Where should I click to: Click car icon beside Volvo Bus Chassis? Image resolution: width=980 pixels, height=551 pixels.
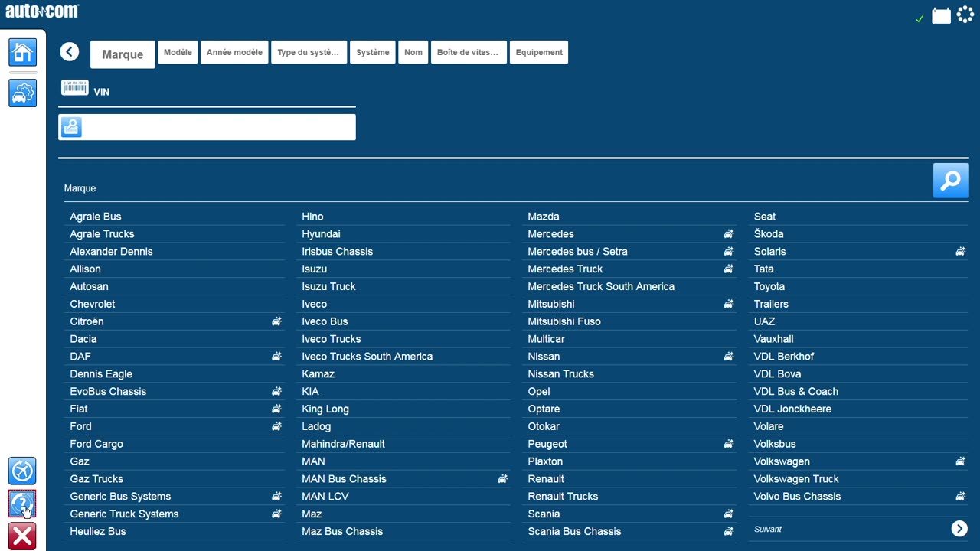(x=960, y=497)
